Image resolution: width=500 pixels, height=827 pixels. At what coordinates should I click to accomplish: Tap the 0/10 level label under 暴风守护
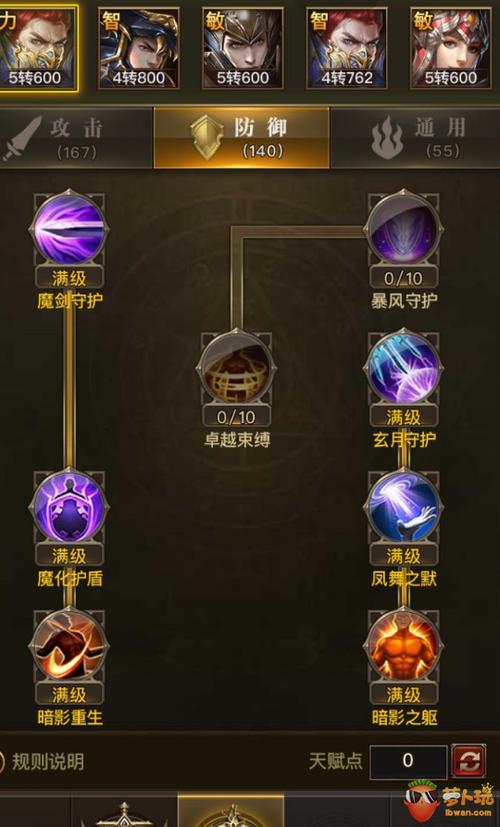click(x=403, y=277)
